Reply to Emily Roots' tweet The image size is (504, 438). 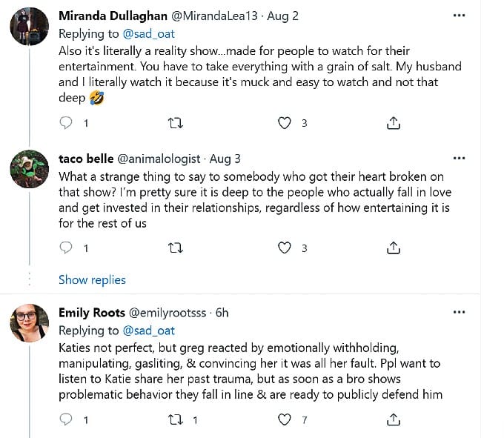[x=66, y=420]
